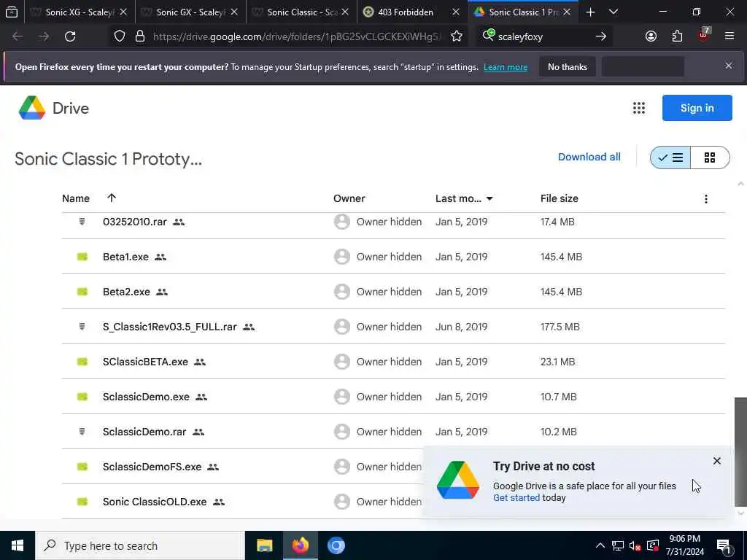This screenshot has height=560, width=747.
Task: Bookmark this page with the star
Action: click(457, 36)
